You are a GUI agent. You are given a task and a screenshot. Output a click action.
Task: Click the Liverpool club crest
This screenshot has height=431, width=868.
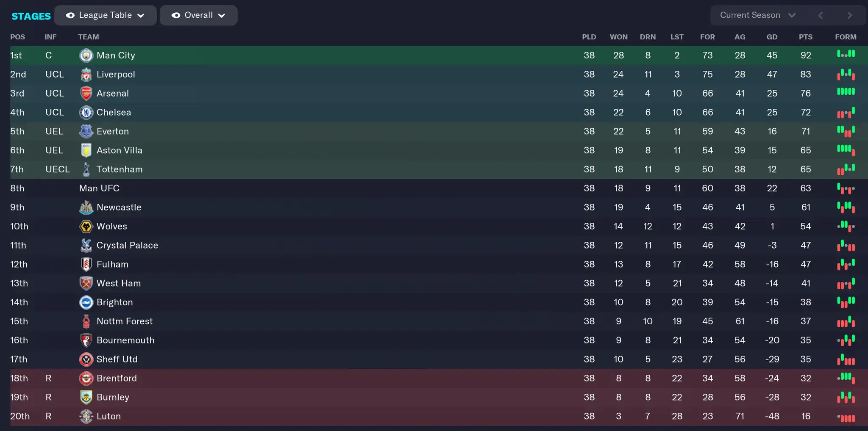(x=86, y=75)
